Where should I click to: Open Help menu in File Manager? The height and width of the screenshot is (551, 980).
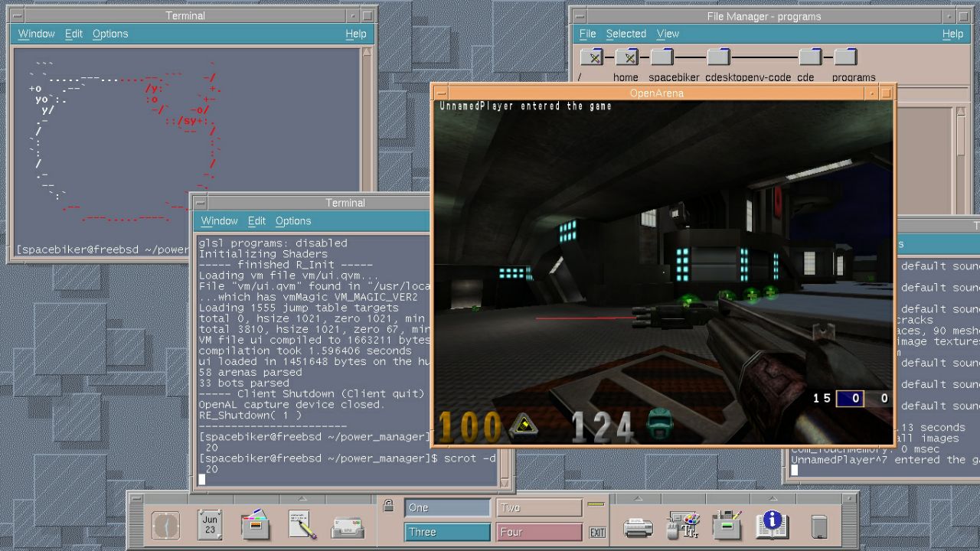point(952,34)
